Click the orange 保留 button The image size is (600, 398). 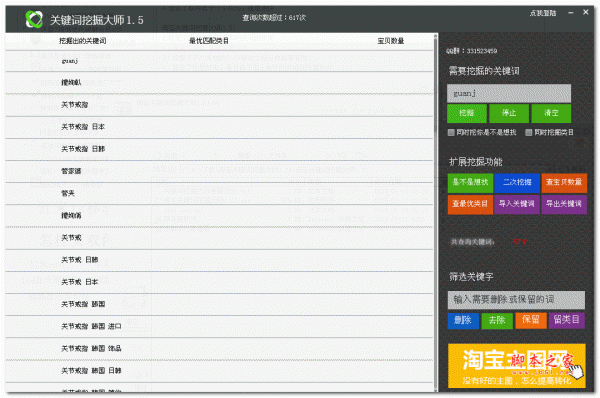coord(531,320)
